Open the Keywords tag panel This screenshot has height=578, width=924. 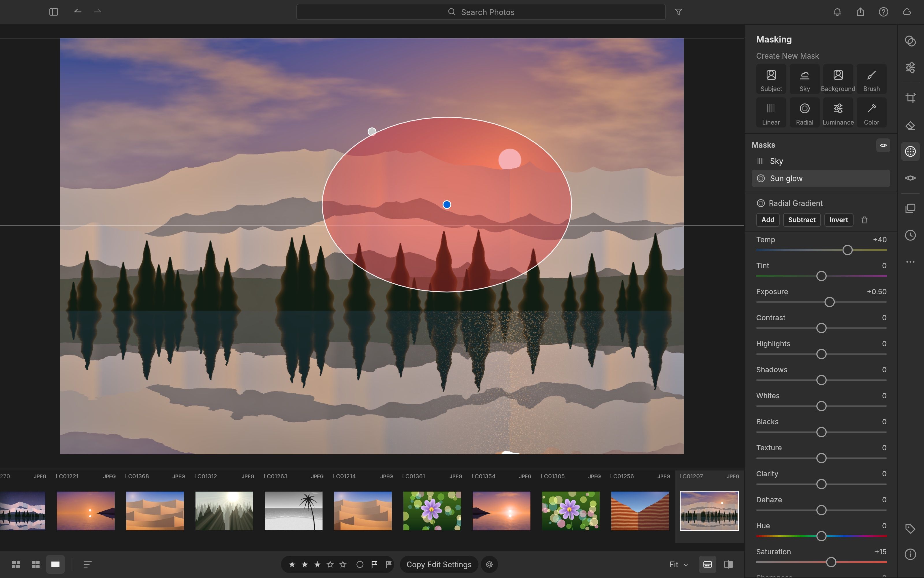[911, 529]
